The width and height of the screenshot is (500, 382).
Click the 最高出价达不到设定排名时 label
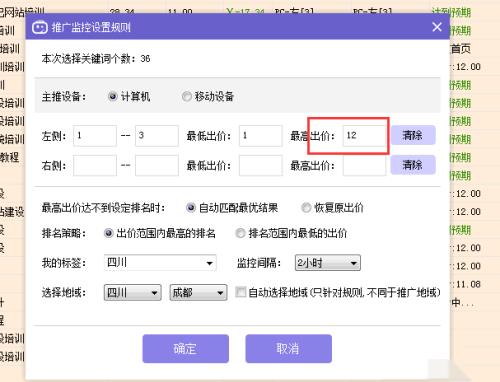[103, 208]
